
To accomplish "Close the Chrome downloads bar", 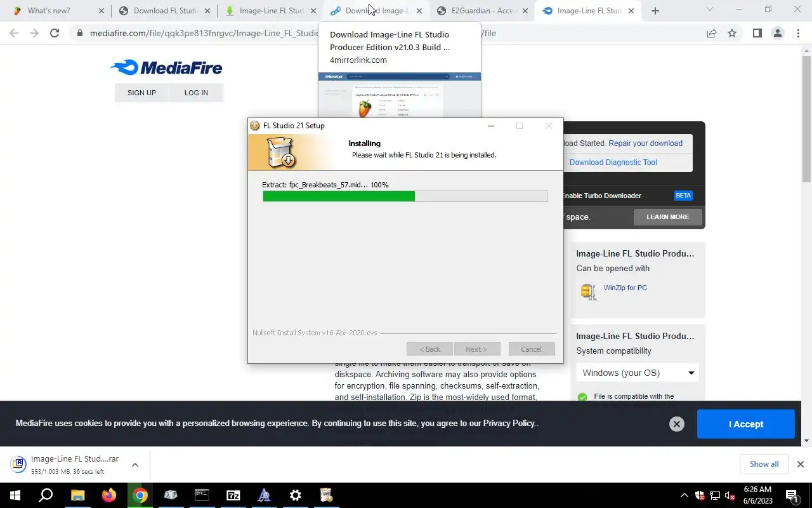I will point(801,464).
